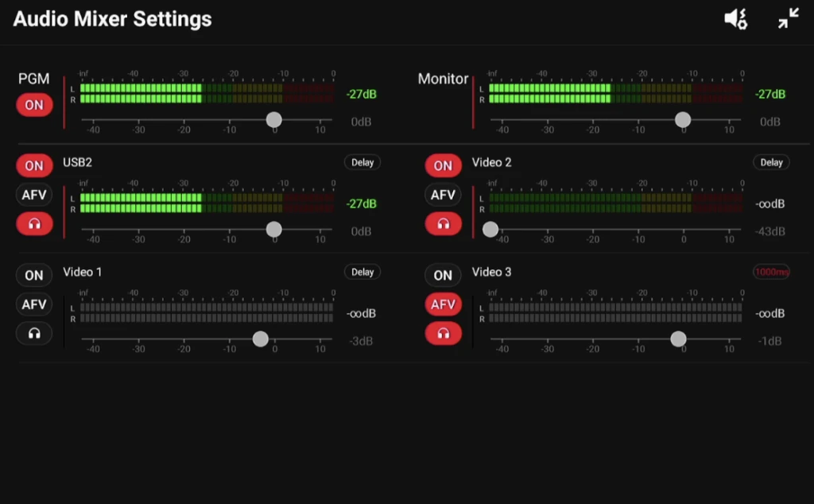Turn off the PGM ON toggle
This screenshot has height=504, width=814.
pyautogui.click(x=34, y=105)
